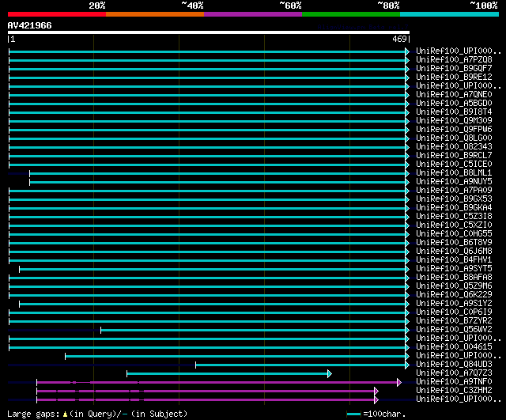Click the yellow query gap marker in legend

point(65,414)
